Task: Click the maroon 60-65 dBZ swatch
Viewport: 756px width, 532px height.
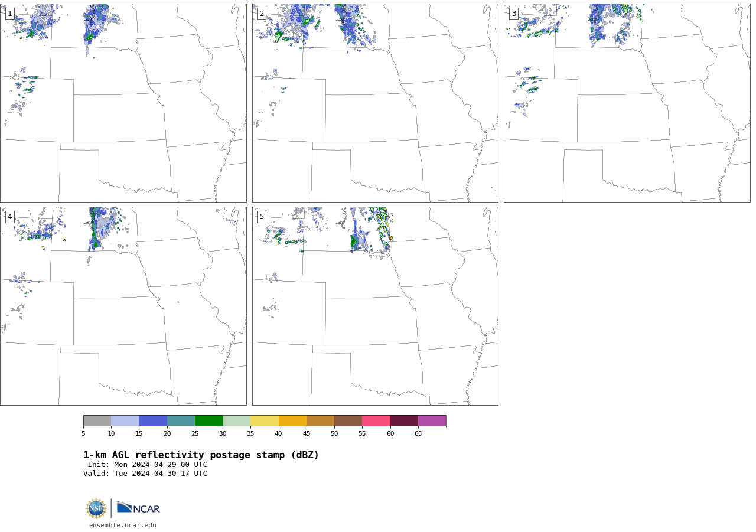Action: point(404,421)
